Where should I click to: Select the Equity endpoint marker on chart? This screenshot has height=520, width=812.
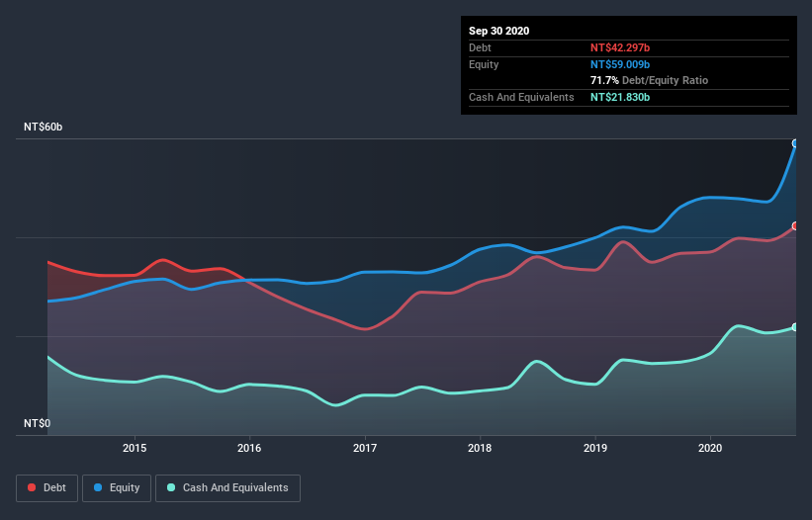[795, 144]
